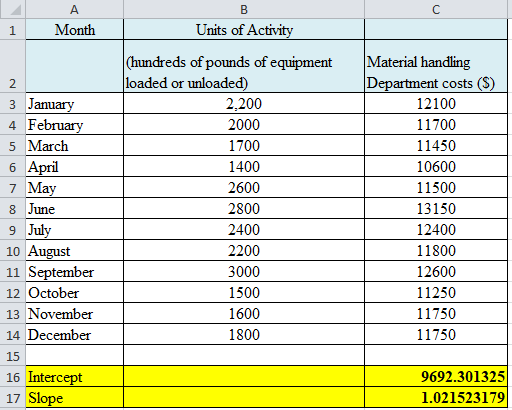Click the Month header cell
This screenshot has width=512, height=410.
point(74,30)
